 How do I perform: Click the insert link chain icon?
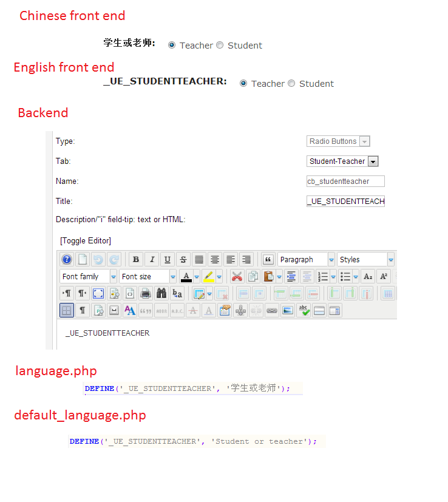tap(272, 310)
